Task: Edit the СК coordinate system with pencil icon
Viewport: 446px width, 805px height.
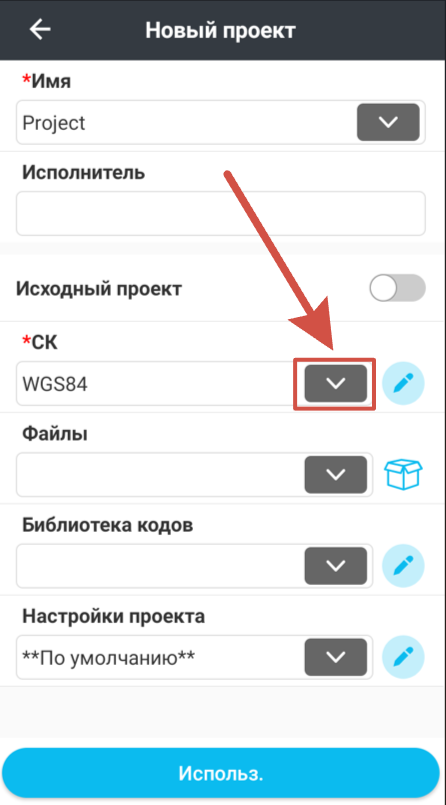Action: (x=403, y=383)
